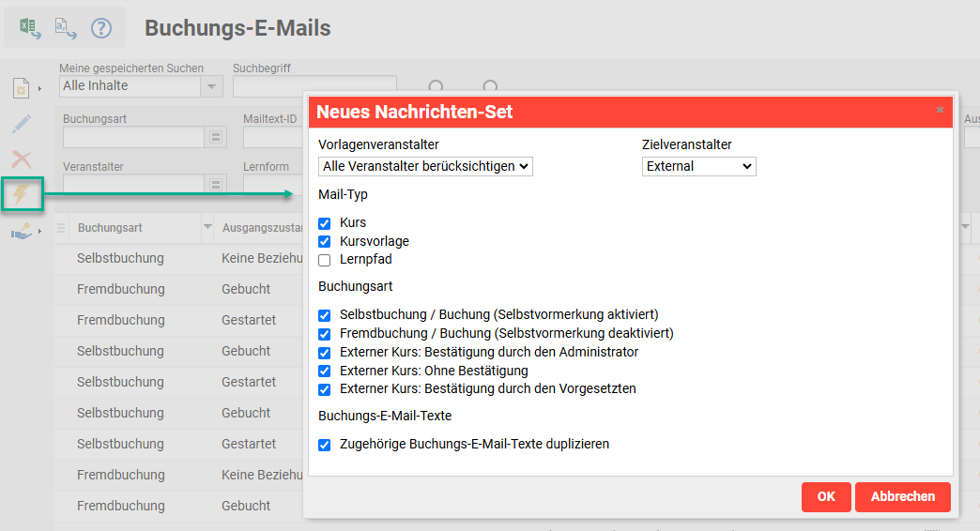This screenshot has width=980, height=531.
Task: Select the Fremdbuchung row with Keine Beziehu
Action: click(x=179, y=475)
